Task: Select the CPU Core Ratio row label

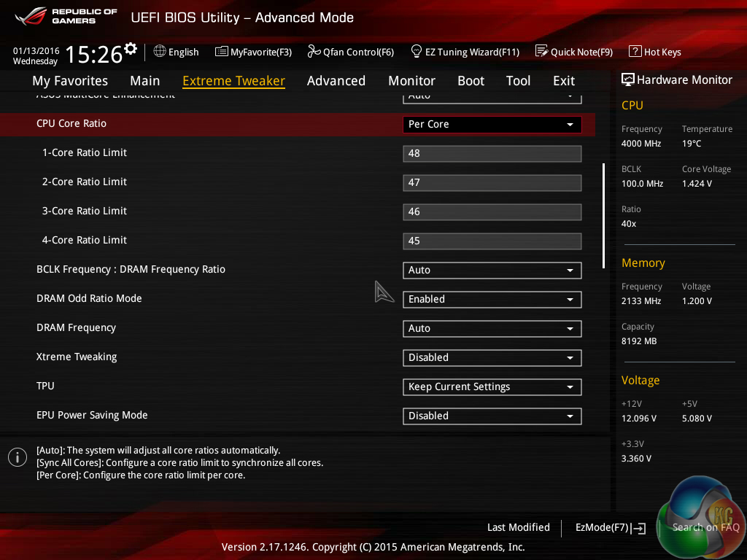Action: [71, 123]
